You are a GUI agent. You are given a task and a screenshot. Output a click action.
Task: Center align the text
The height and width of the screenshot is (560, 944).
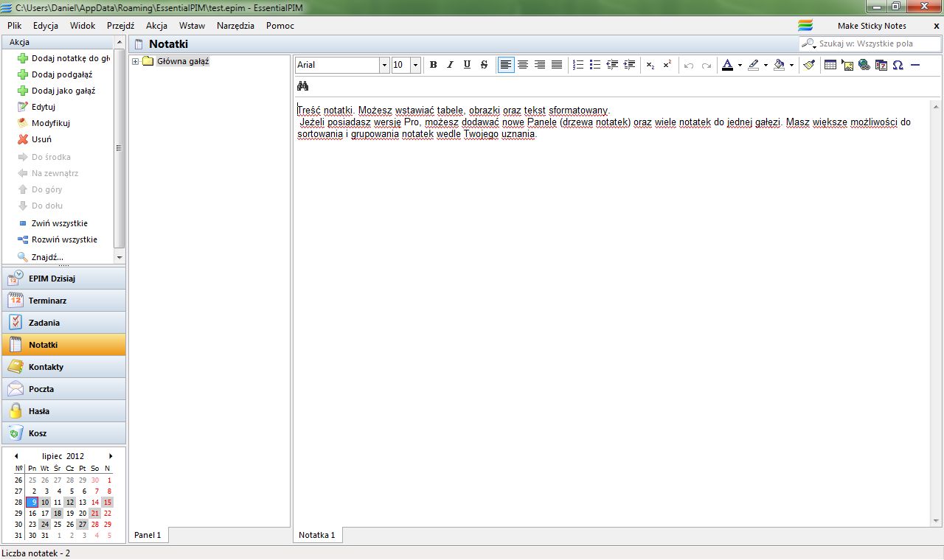523,65
